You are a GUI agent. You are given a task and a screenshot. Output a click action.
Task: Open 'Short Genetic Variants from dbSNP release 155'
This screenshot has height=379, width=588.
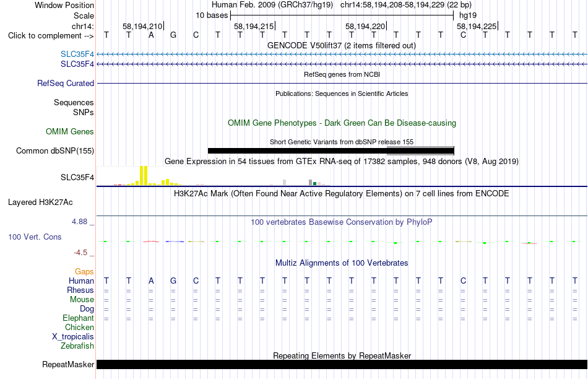tap(342, 142)
